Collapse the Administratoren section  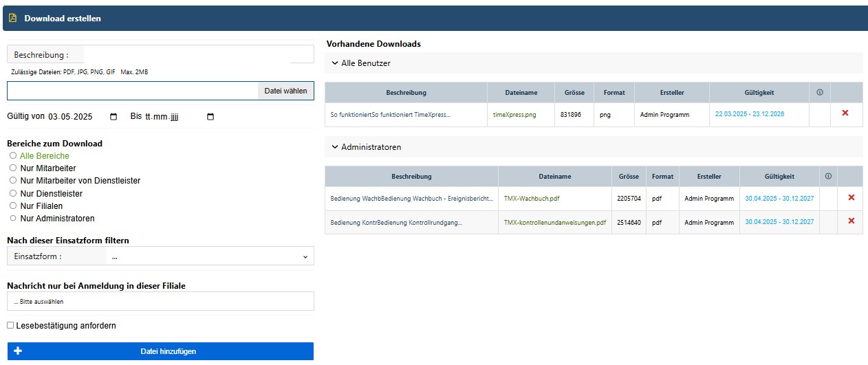pos(335,146)
